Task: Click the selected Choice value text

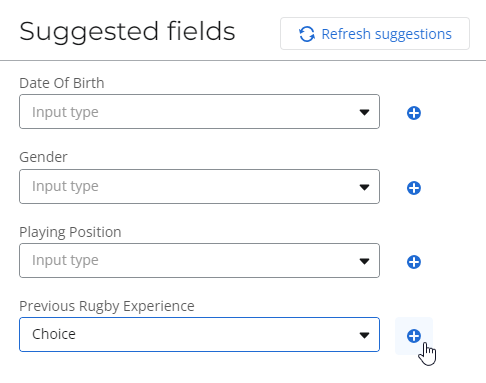Action: click(54, 334)
